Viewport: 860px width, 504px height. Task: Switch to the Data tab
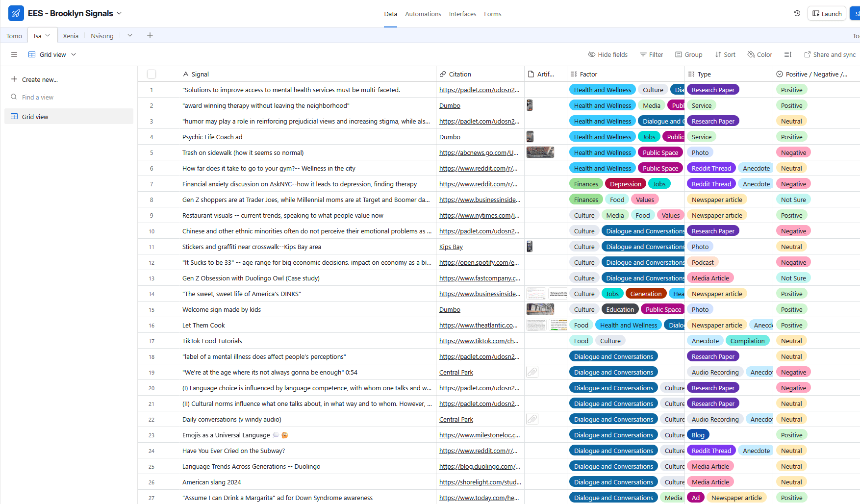(390, 14)
